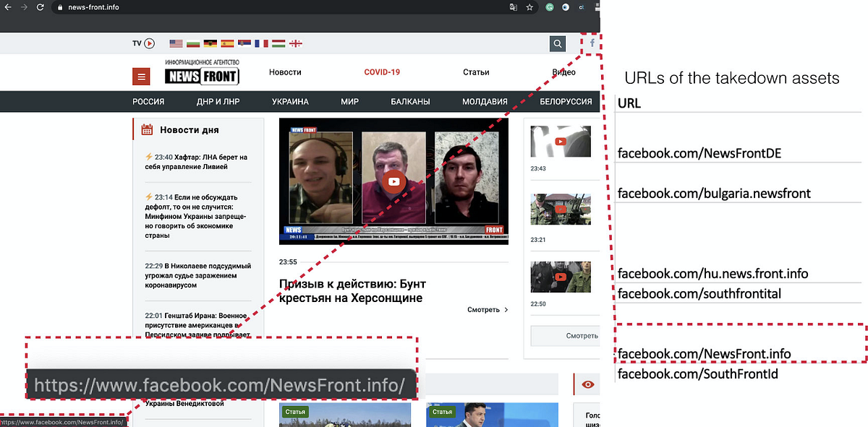Click the Статья badge on the Zelensky thumbnail
Screen dimensions: 868x427
(x=443, y=412)
